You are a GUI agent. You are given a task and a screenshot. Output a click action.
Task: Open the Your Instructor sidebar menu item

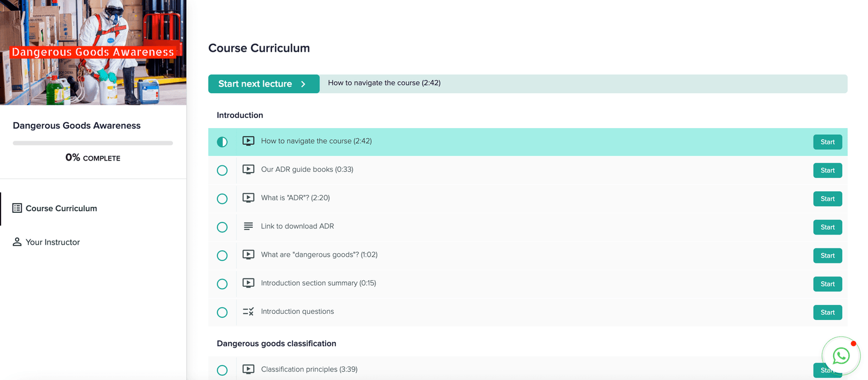pyautogui.click(x=53, y=242)
